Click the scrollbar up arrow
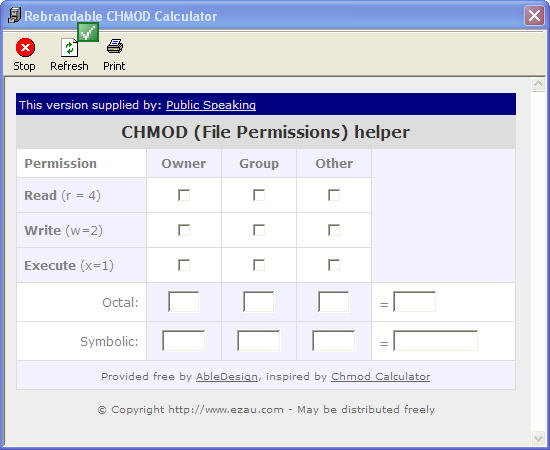 [538, 84]
